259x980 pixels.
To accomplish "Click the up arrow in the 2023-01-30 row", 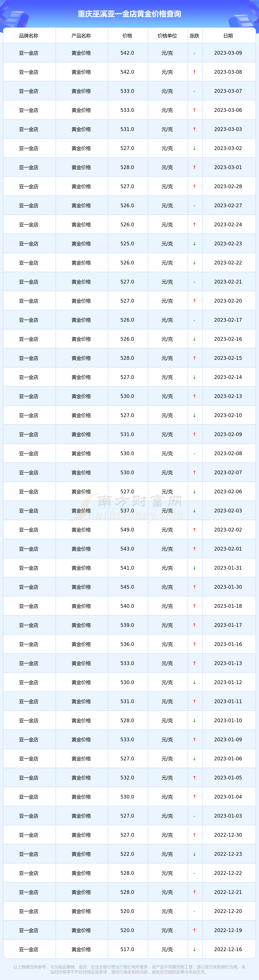I will pos(194,587).
